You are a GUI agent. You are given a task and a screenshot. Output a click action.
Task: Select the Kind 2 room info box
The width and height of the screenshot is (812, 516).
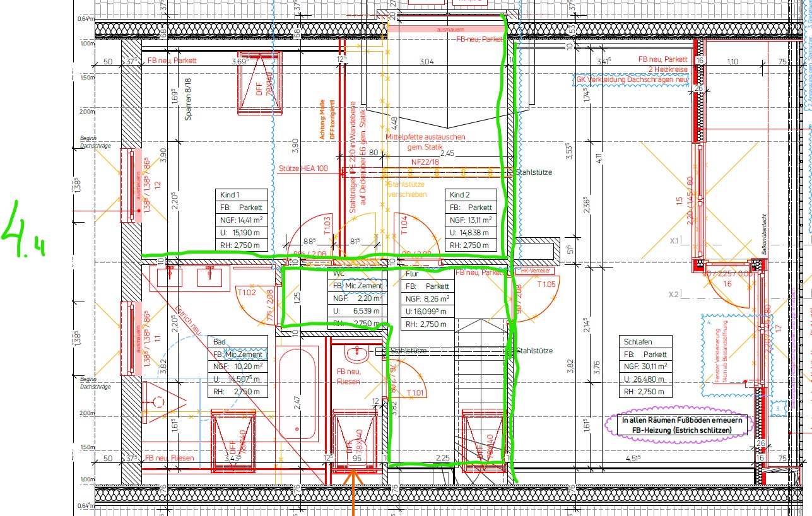pyautogui.click(x=471, y=220)
